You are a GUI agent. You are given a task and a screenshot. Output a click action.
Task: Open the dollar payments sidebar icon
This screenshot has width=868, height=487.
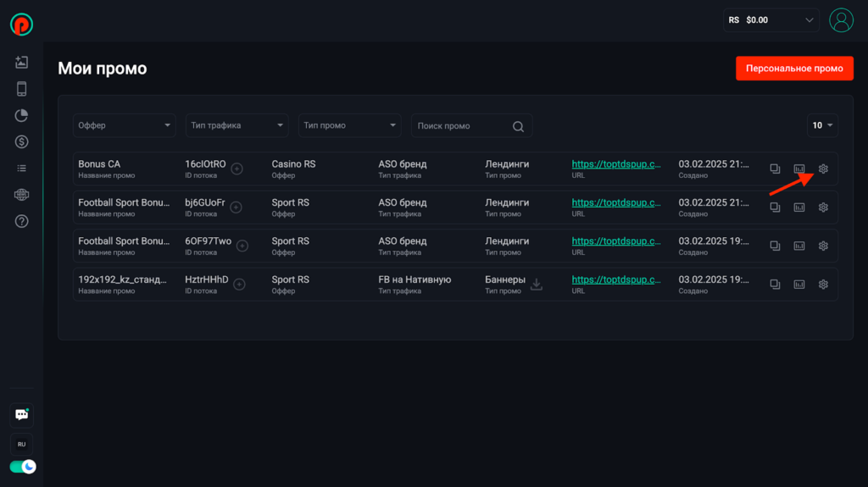pos(21,141)
